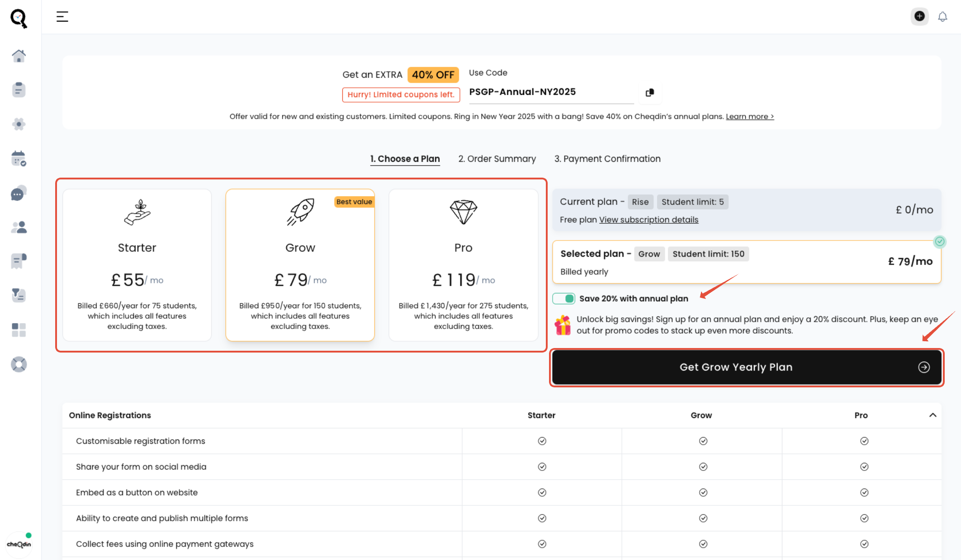Copy the promo code with copy icon
This screenshot has width=961, height=560.
click(650, 92)
